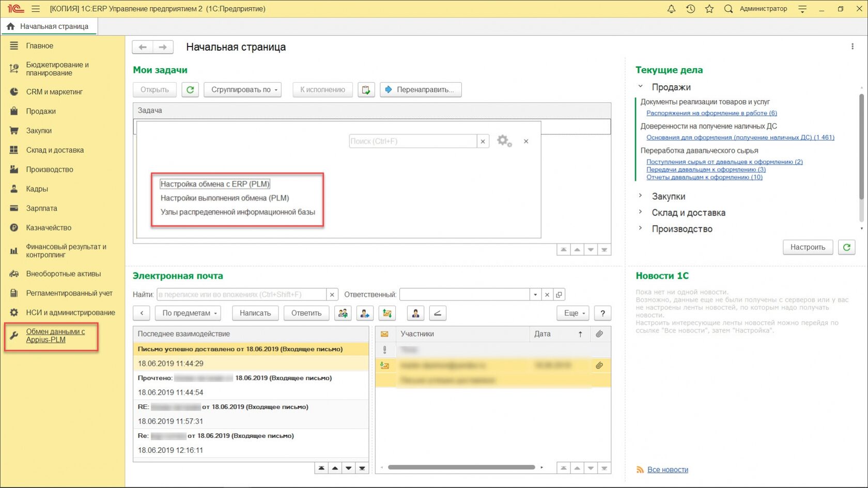This screenshot has width=868, height=488.
Task: Open the Сгруппировать по dropdown
Action: tap(242, 90)
